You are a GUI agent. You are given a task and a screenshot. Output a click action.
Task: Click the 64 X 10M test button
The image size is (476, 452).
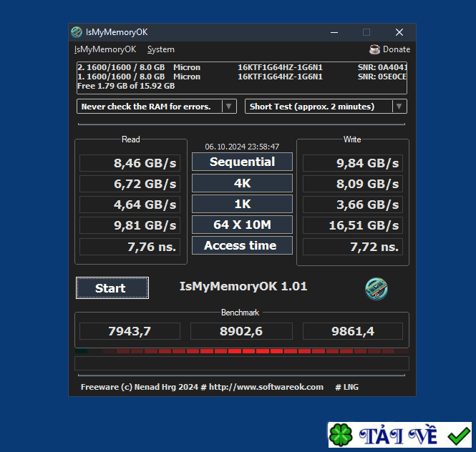point(242,225)
